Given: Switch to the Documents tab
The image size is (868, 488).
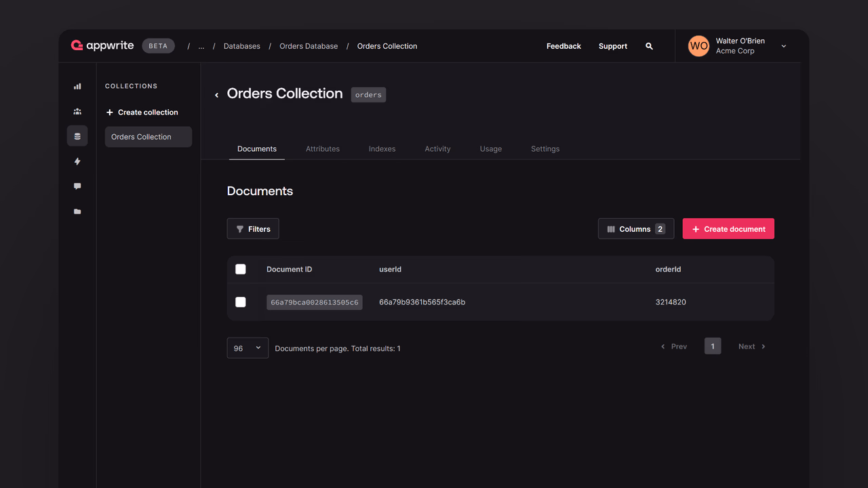Looking at the screenshot, I should [257, 148].
